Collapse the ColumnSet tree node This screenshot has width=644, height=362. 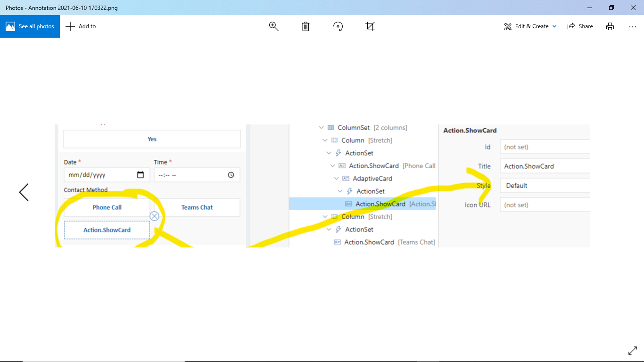pos(321,127)
